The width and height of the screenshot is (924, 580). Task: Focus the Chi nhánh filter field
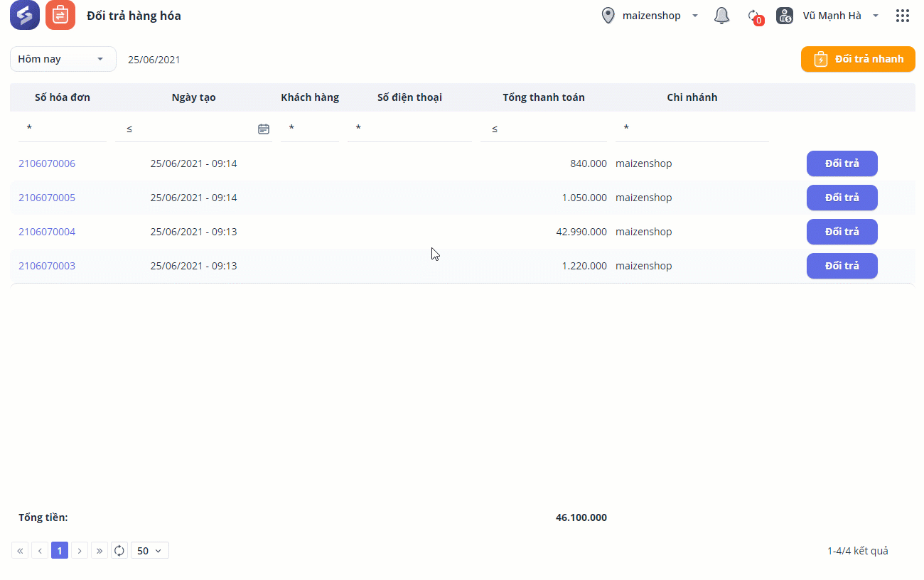(692, 129)
